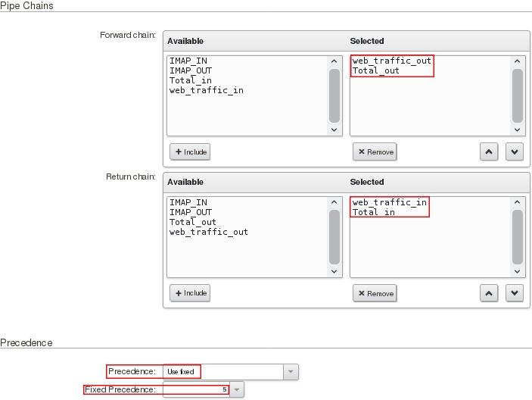The height and width of the screenshot is (400, 532).
Task: Move selected Return chain item down
Action: coord(515,293)
